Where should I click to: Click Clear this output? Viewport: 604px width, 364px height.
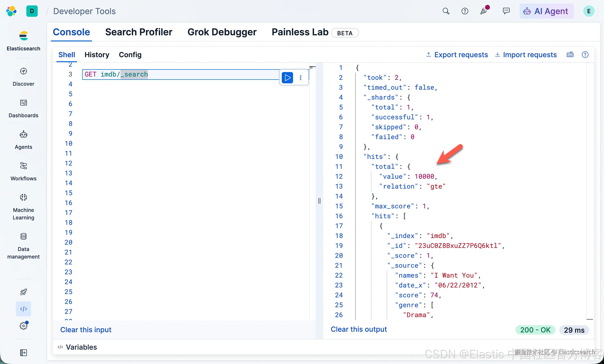pyautogui.click(x=359, y=329)
